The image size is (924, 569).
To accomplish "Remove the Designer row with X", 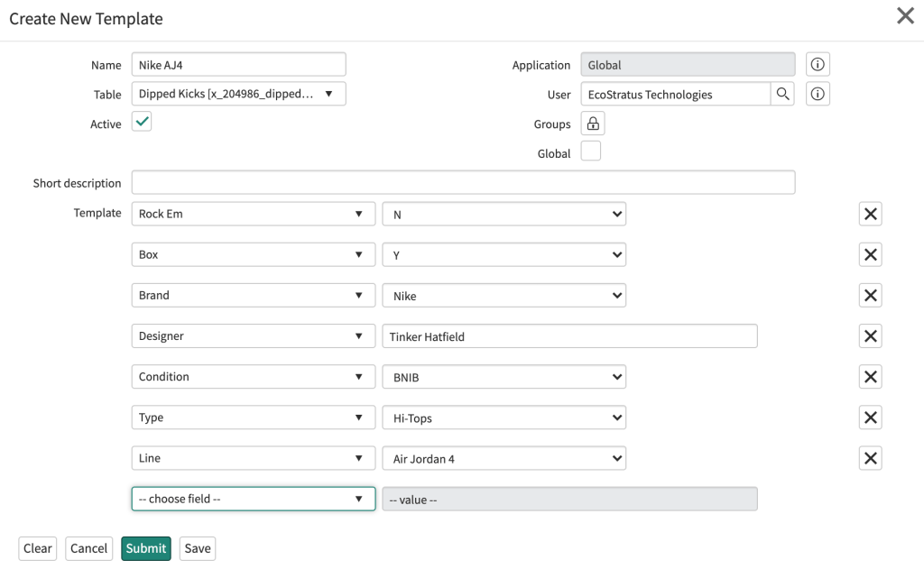I will [870, 336].
